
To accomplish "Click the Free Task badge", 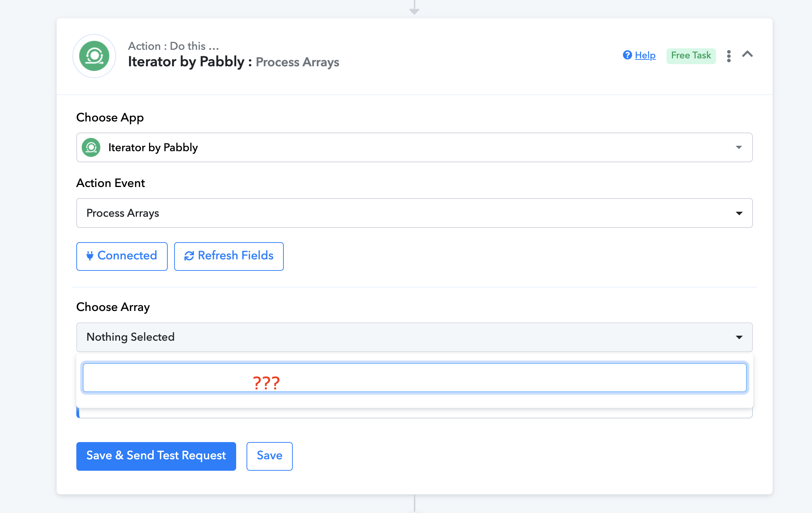I will pos(691,56).
